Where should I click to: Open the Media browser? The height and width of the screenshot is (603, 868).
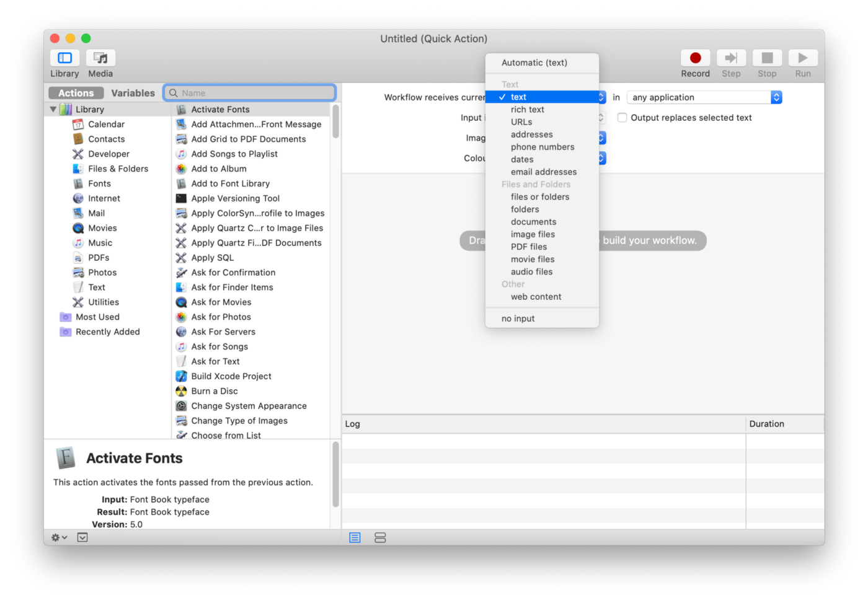100,58
